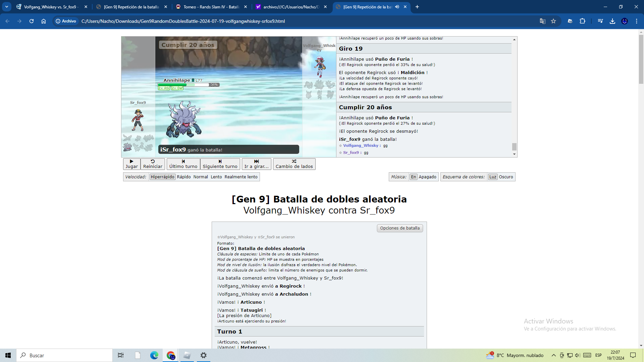Switch to archivo:///C:/Usuarios/Nacho tab
This screenshot has height=362, width=644.
291,7
